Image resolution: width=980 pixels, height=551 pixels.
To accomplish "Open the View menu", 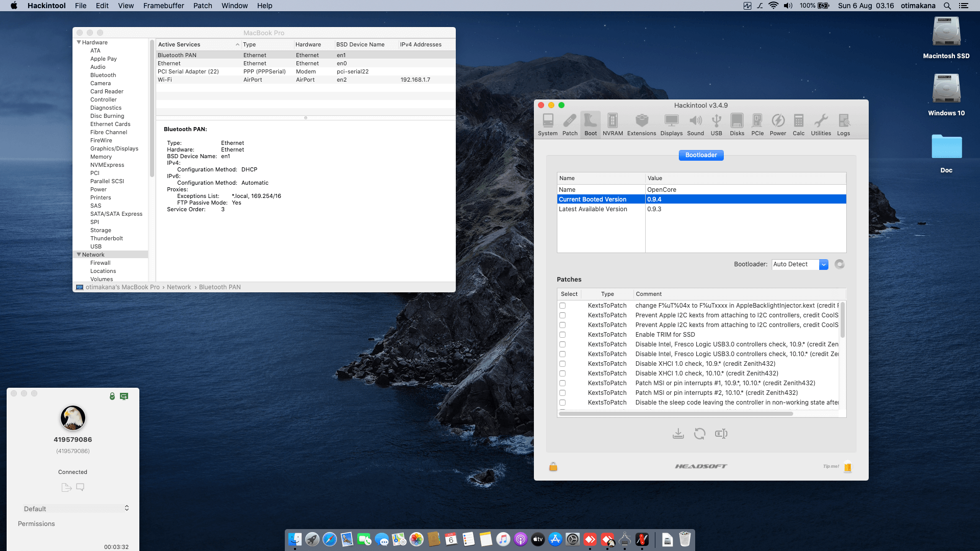I will point(126,6).
